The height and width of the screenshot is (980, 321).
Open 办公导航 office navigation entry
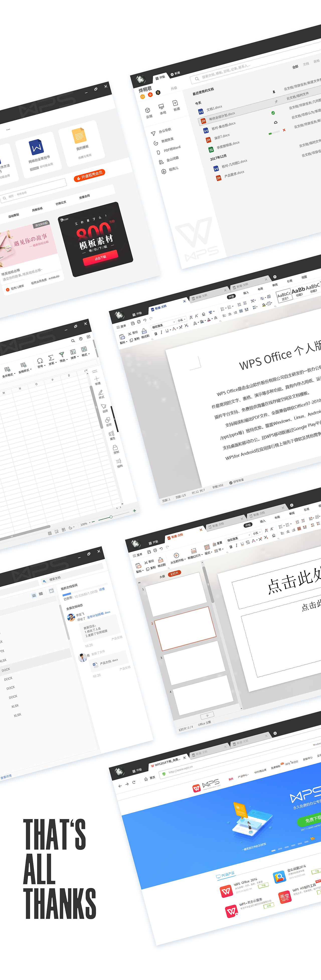[162, 132]
